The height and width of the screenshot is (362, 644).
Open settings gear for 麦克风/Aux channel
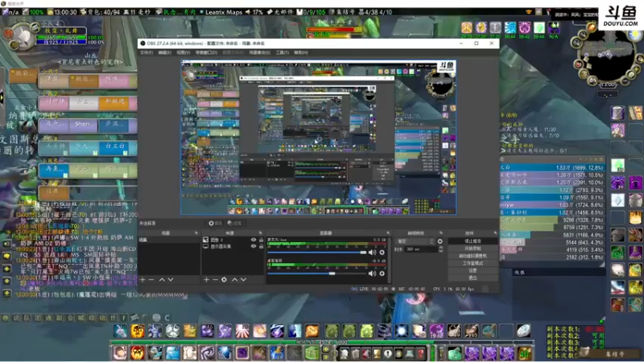point(382,253)
